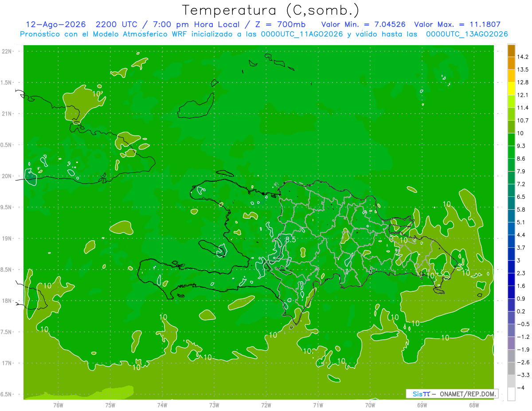Pick the white swatch below -4
The height and width of the screenshot is (411, 532).
point(511,394)
